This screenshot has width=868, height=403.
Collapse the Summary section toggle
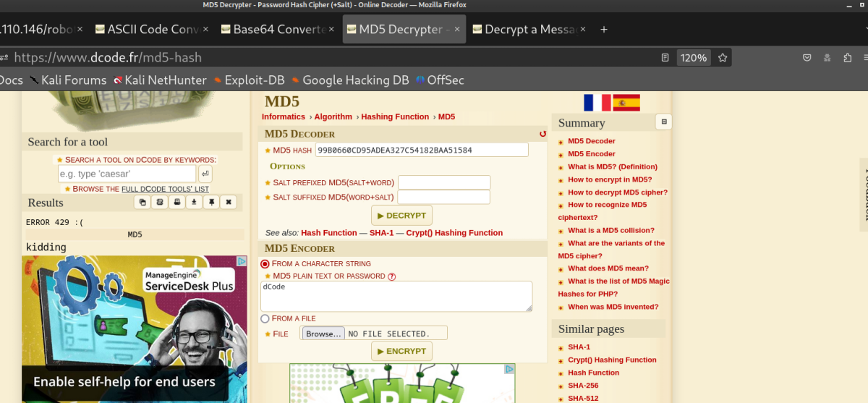(x=663, y=122)
